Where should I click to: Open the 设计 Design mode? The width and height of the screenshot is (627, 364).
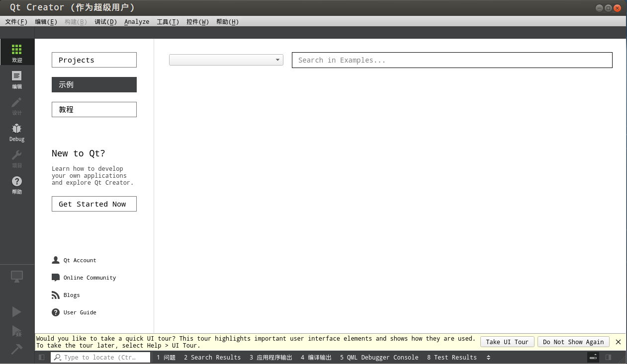[x=17, y=106]
